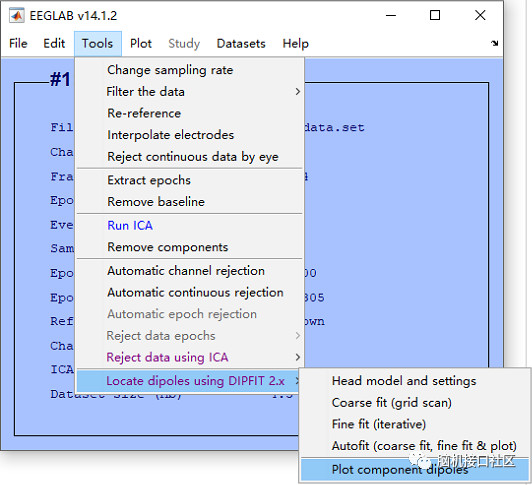Select Change sampling rate
The image size is (532, 485).
190,70
